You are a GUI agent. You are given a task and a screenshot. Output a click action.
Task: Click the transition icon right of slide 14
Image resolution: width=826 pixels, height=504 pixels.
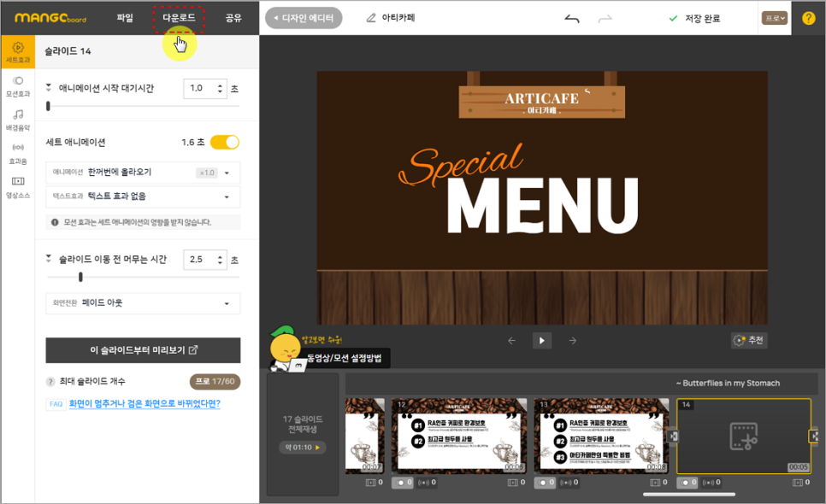(x=814, y=437)
